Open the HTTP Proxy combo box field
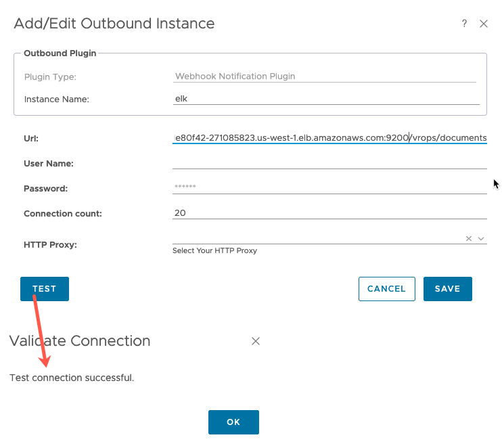This screenshot has height=448, width=502. click(329, 238)
